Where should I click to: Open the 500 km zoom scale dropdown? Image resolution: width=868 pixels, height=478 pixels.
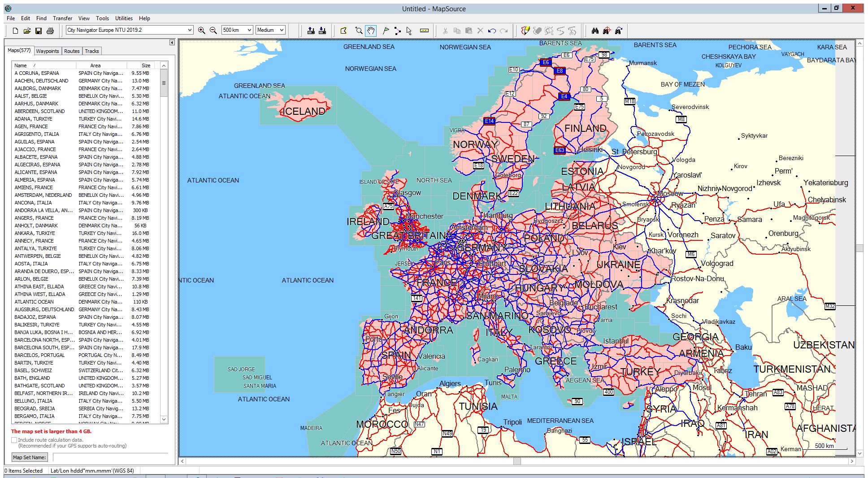249,30
